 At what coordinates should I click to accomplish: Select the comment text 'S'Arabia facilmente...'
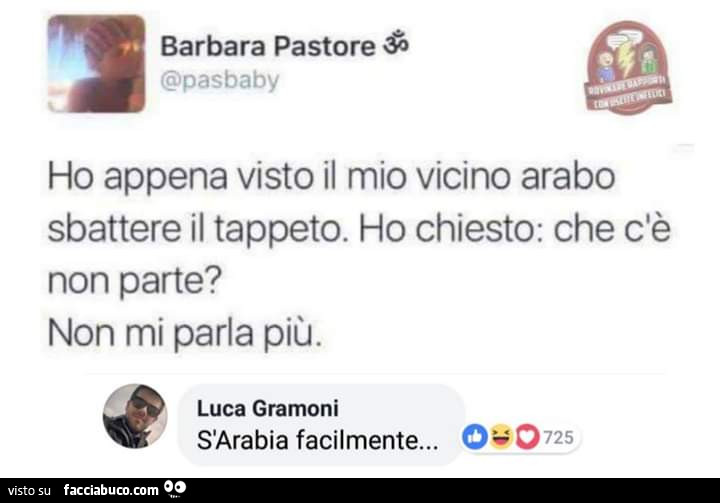[x=317, y=441]
